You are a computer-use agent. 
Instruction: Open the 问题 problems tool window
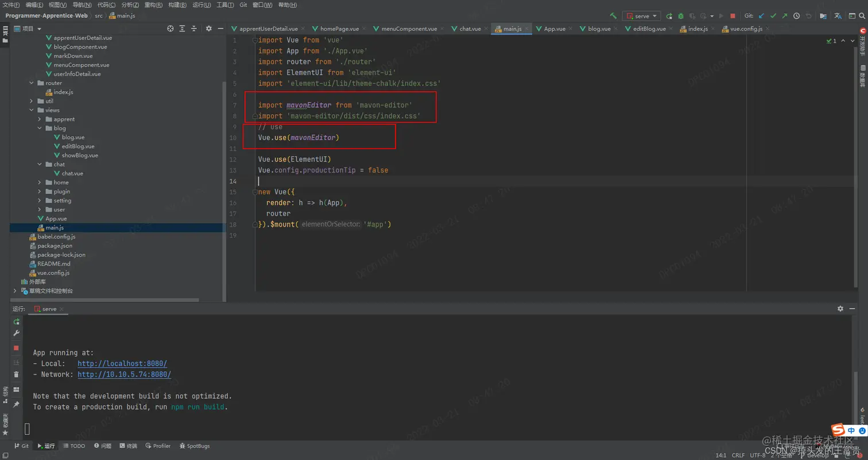click(102, 446)
